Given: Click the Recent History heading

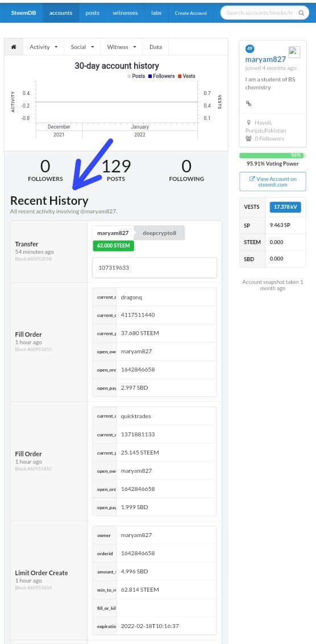Looking at the screenshot, I should (49, 201).
